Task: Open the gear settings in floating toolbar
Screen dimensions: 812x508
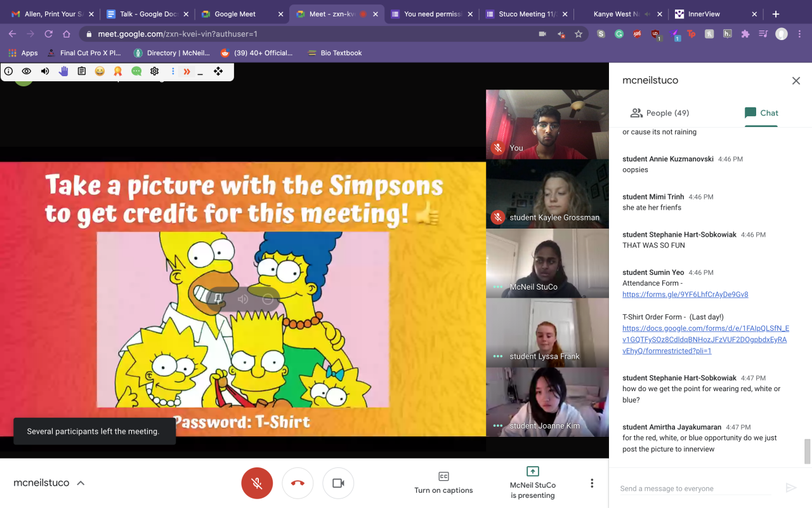Action: [154, 72]
